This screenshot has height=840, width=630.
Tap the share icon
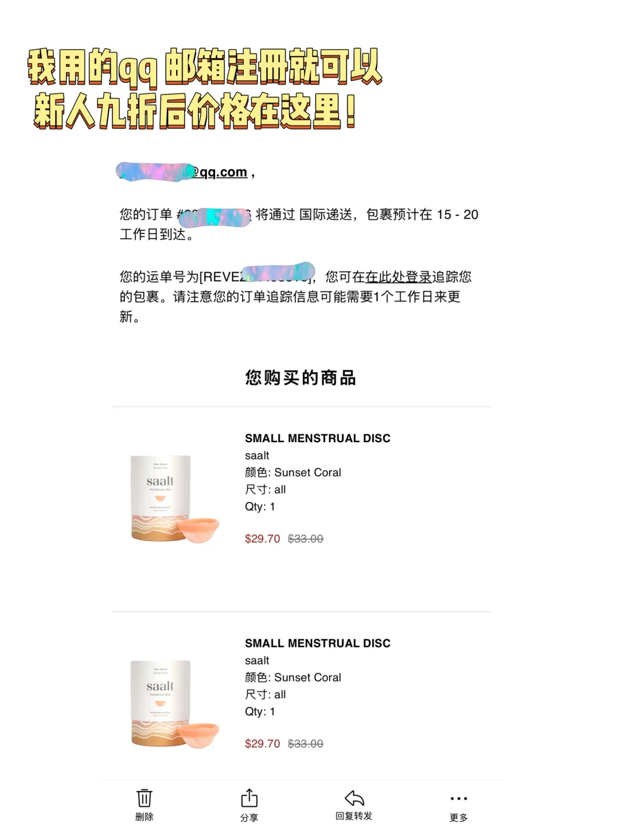pos(249,798)
